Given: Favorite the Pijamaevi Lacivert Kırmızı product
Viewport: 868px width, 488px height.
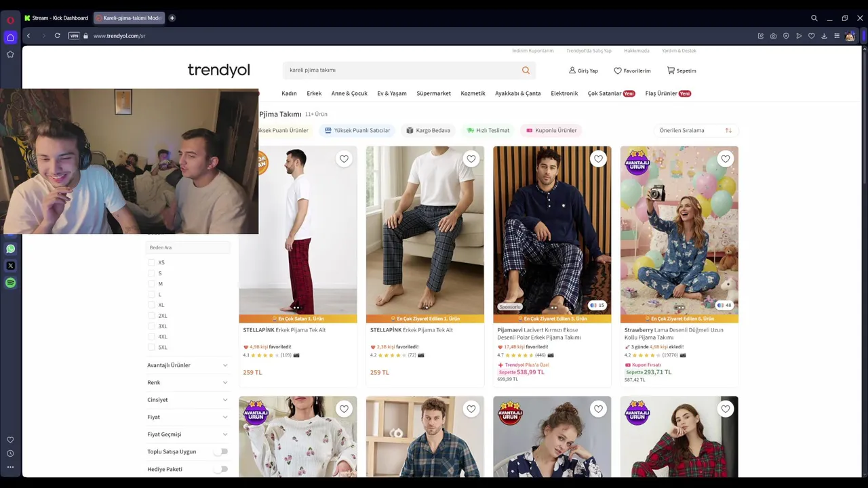Looking at the screenshot, I should pyautogui.click(x=598, y=159).
